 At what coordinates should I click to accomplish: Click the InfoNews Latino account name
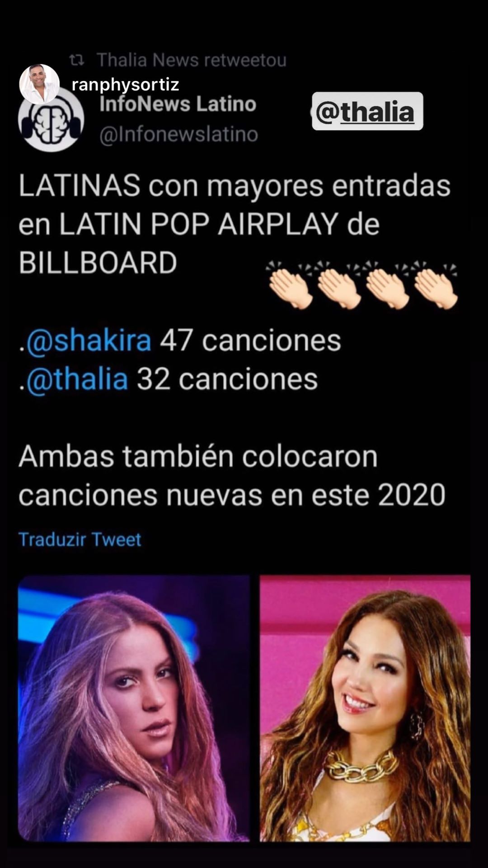[178, 104]
